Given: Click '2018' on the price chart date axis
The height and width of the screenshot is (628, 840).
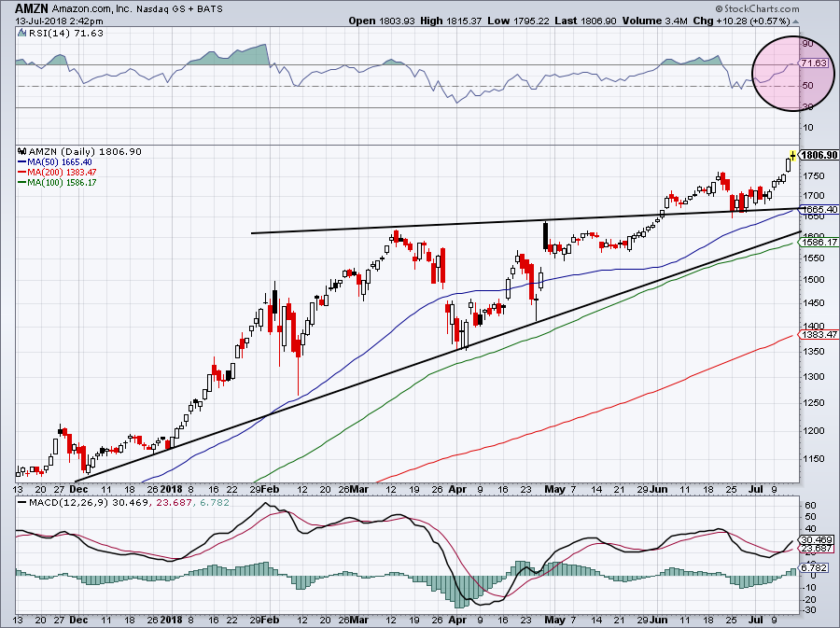Looking at the screenshot, I should click(x=172, y=489).
